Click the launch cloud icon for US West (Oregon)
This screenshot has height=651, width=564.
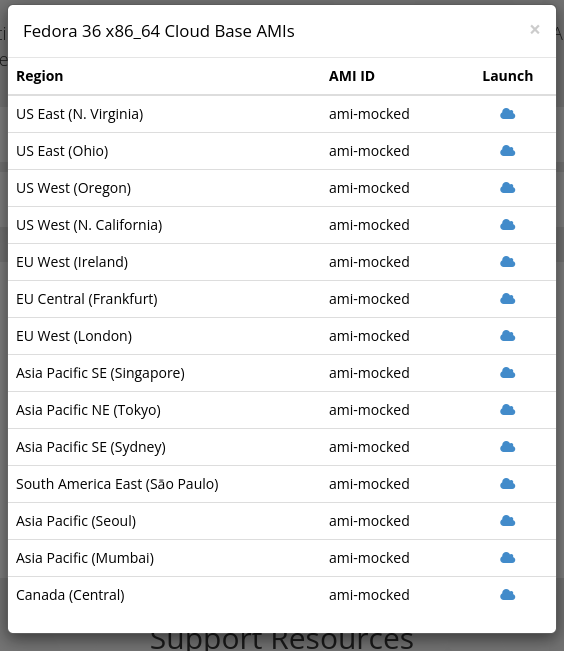508,188
